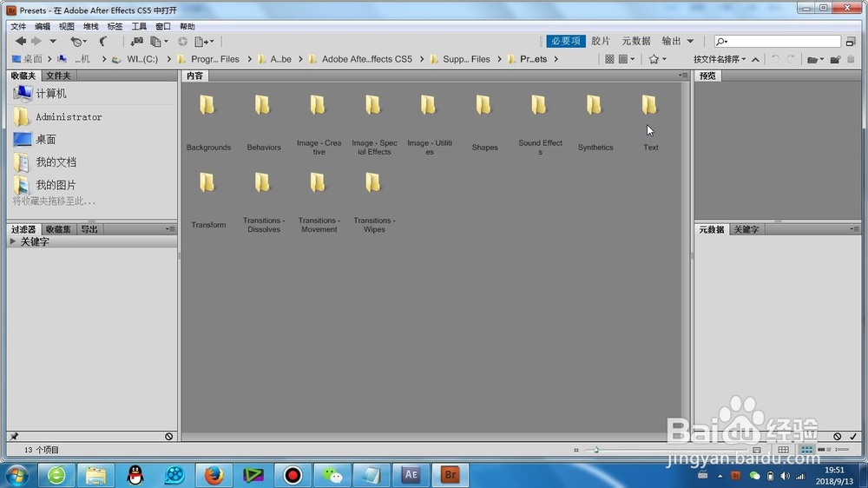This screenshot has width=868, height=488.
Task: Select the 导出 tab
Action: point(89,229)
